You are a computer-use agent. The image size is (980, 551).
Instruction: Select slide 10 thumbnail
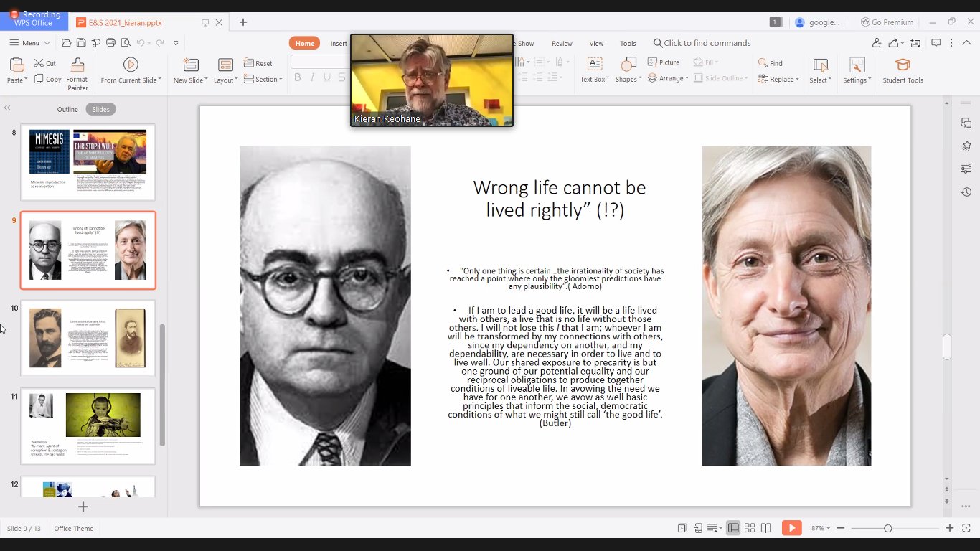point(88,338)
